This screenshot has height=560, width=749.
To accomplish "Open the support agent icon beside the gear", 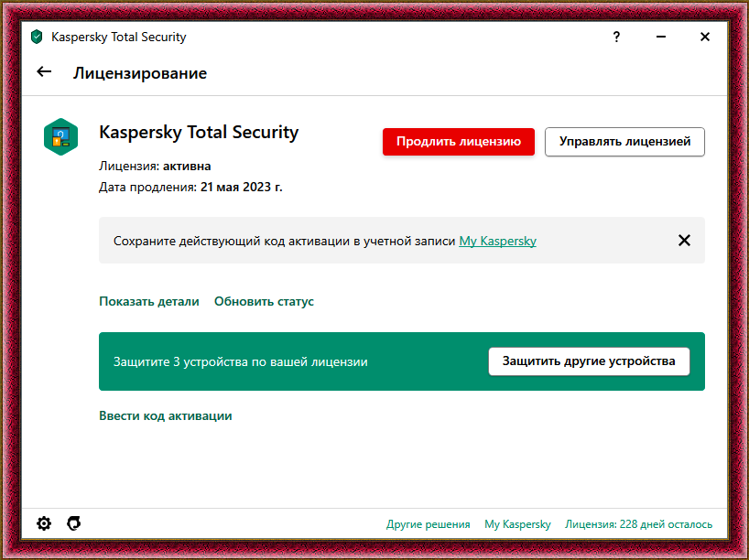I will (73, 523).
